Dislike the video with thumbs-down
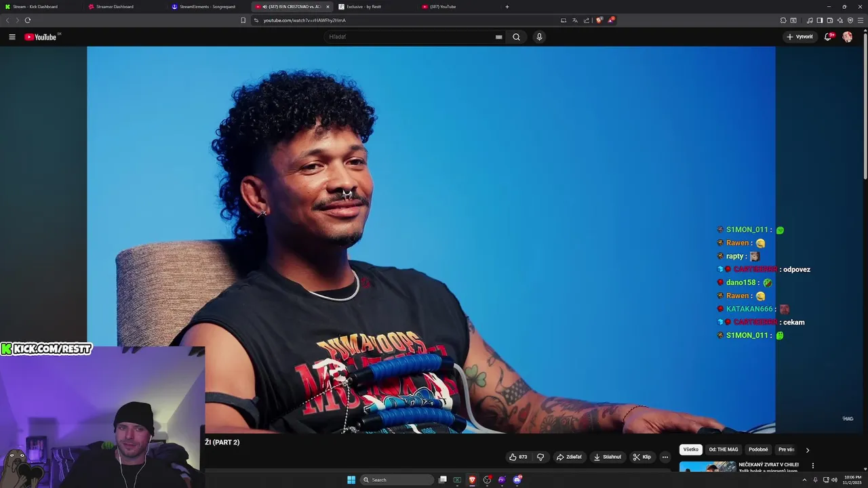Image resolution: width=868 pixels, height=488 pixels. tap(540, 457)
